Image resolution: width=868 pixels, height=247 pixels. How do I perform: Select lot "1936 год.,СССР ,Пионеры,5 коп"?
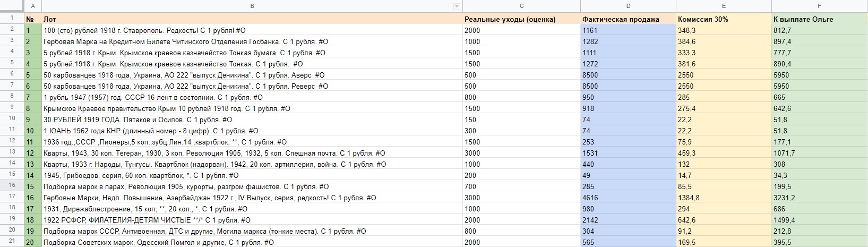tap(252, 142)
